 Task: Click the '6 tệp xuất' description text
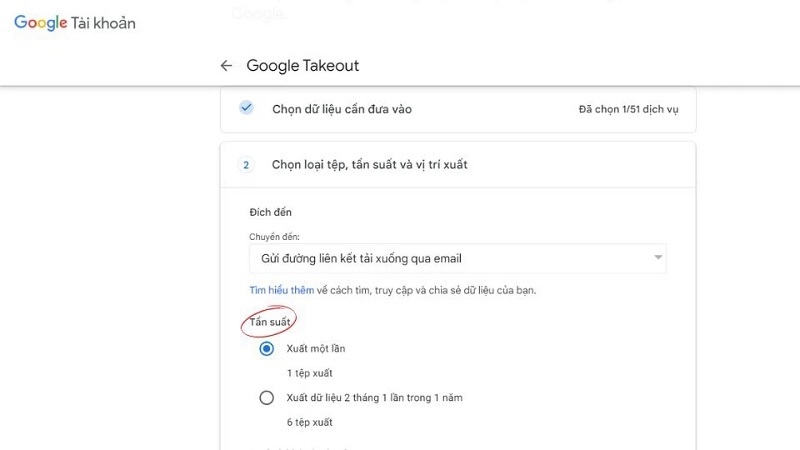tap(309, 422)
